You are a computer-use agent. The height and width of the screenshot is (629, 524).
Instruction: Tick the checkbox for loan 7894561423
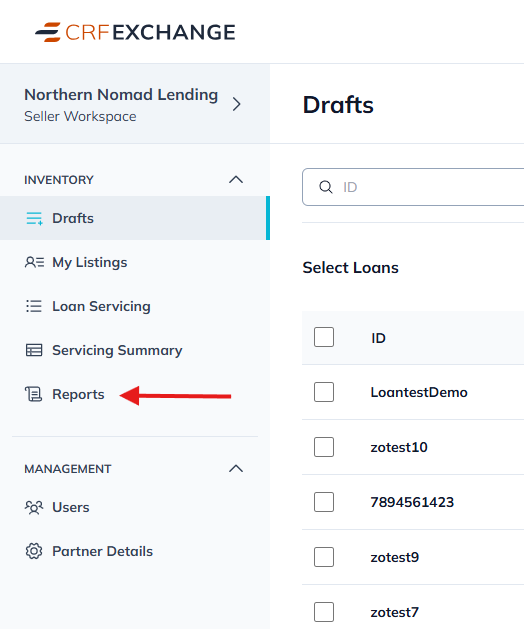coord(324,502)
